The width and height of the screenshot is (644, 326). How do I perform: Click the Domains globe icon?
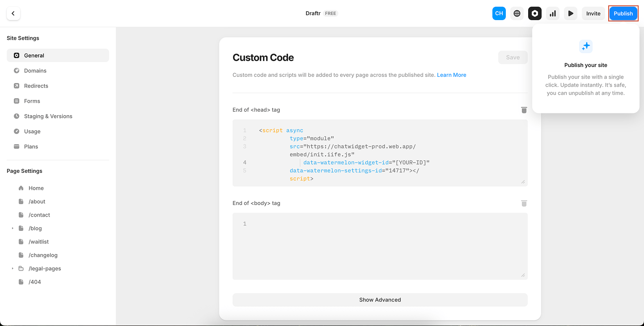pos(17,71)
